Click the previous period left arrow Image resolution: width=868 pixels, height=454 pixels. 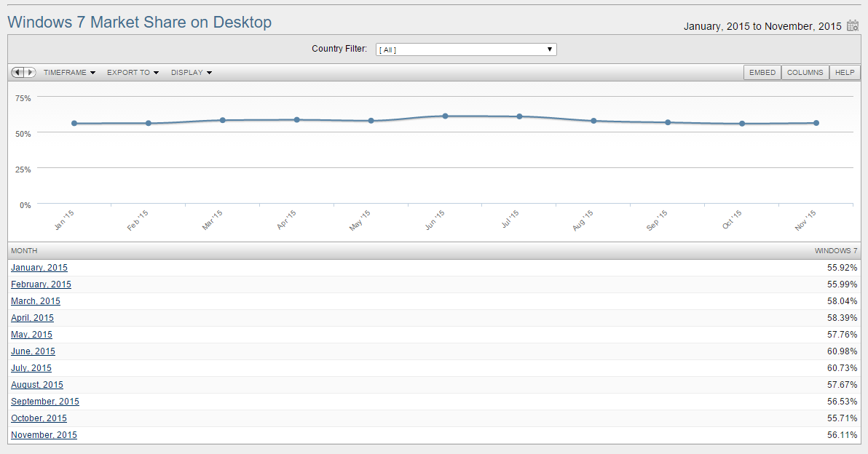(17, 73)
